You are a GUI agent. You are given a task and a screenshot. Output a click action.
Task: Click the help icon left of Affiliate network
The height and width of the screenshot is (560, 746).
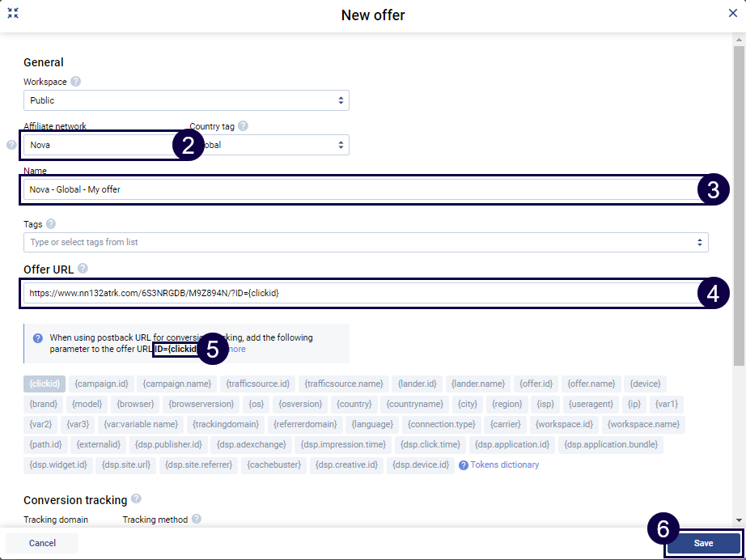tap(11, 146)
